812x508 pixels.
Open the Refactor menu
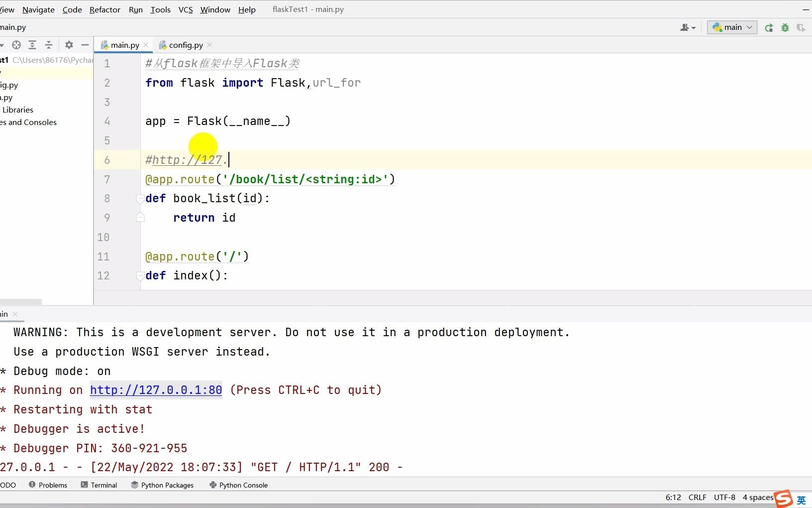point(105,9)
